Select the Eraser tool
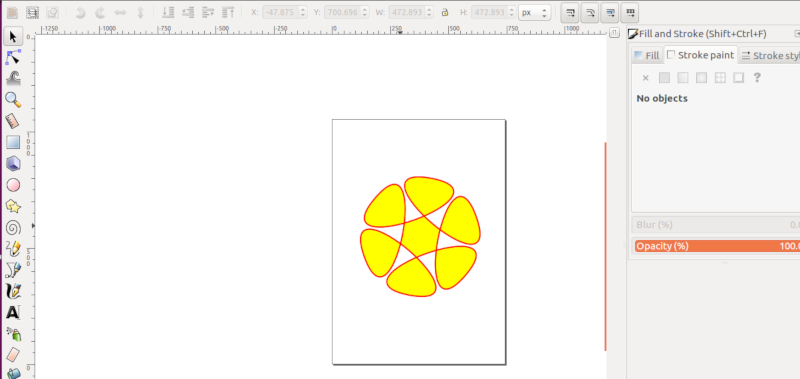This screenshot has height=379, width=800. 13,354
